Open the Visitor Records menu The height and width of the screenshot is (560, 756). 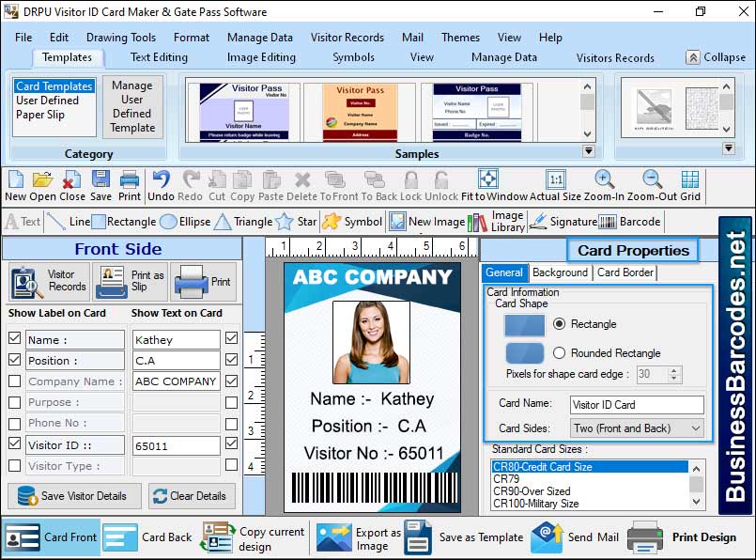tap(346, 38)
